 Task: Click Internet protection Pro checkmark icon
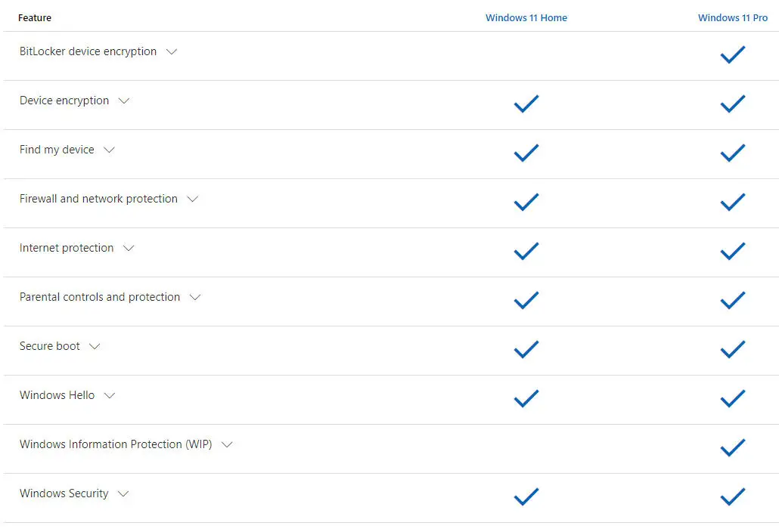(x=733, y=251)
